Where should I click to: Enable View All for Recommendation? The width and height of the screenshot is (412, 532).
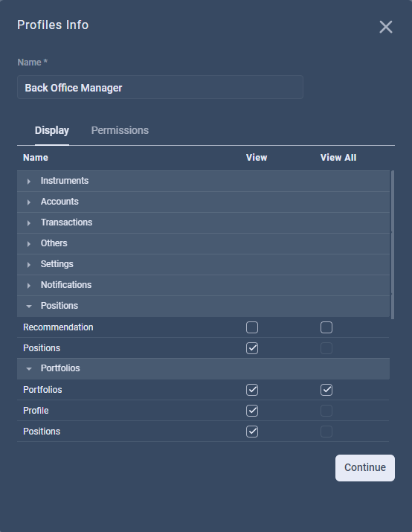pos(326,327)
